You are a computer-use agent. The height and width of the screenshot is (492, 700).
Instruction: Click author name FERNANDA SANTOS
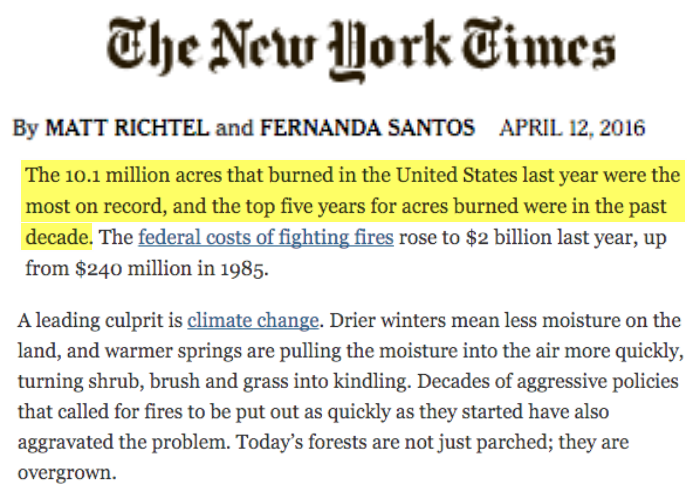367,128
